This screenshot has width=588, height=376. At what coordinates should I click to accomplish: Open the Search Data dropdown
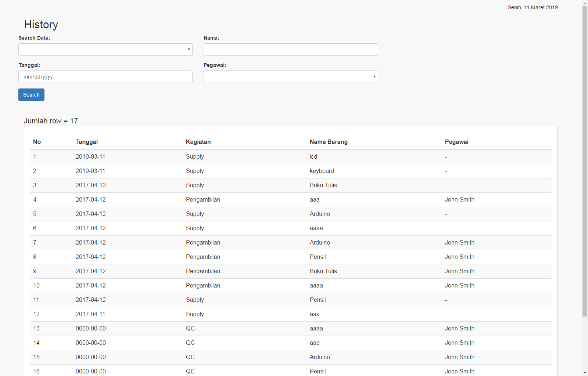pos(105,50)
